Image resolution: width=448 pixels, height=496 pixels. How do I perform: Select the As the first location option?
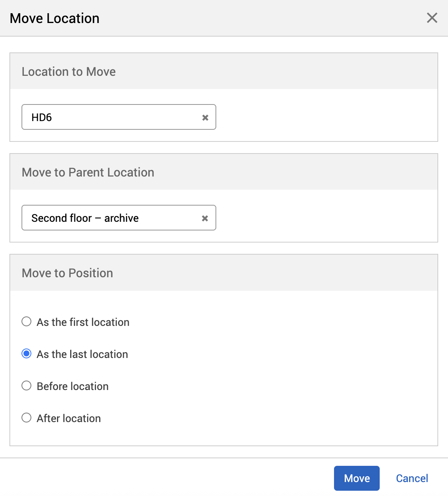click(26, 321)
